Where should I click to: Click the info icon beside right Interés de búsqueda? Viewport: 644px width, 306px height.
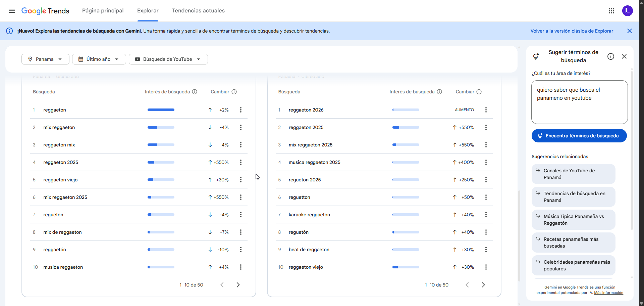pos(439,92)
